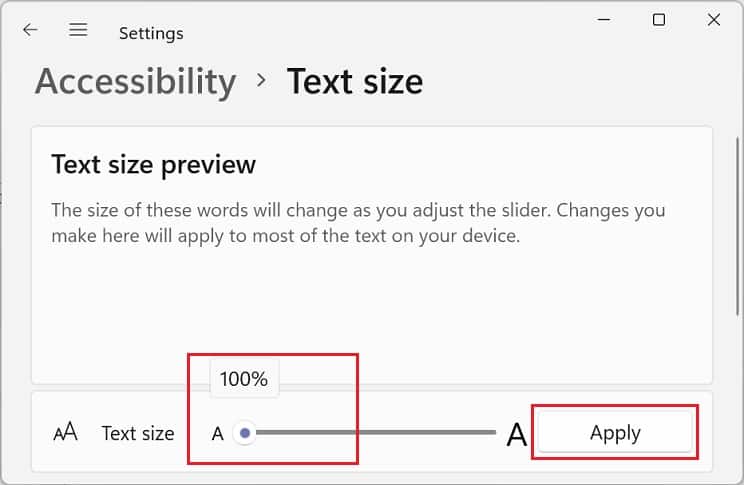Click the Text size row label
This screenshot has height=485, width=744.
click(x=138, y=433)
